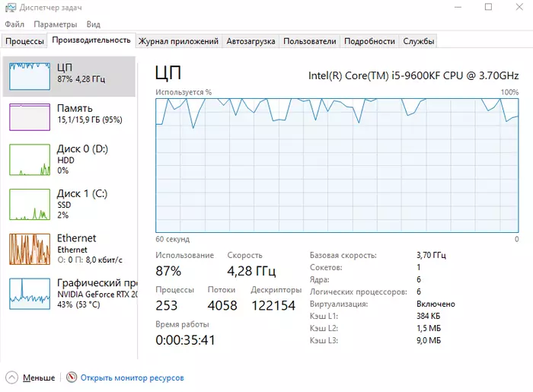Click the Task Manager app icon in title bar
The image size is (533, 392).
[10, 8]
